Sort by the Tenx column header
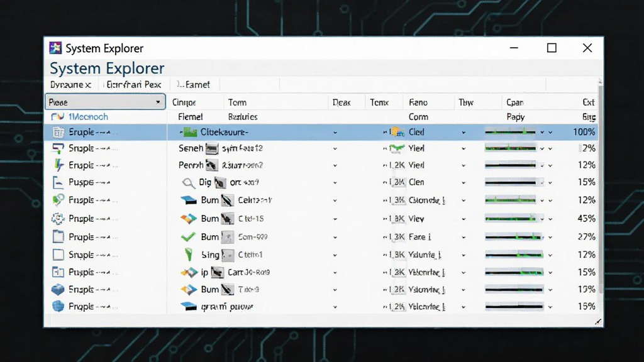 click(x=379, y=102)
